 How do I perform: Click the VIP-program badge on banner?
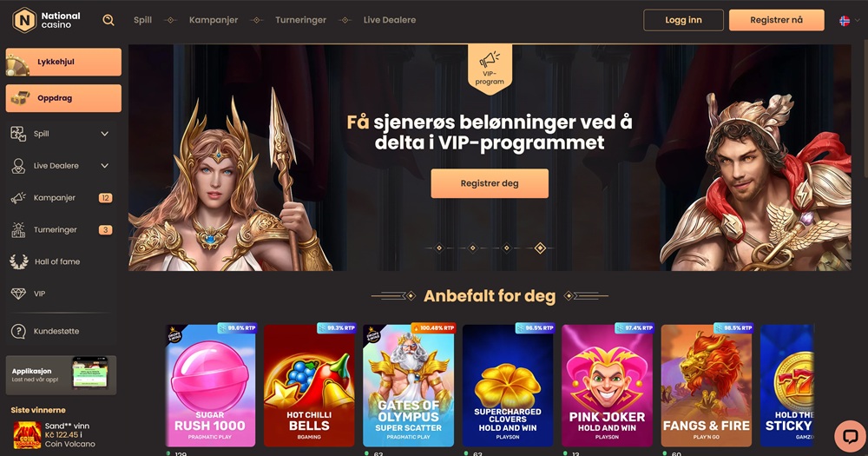(490, 69)
